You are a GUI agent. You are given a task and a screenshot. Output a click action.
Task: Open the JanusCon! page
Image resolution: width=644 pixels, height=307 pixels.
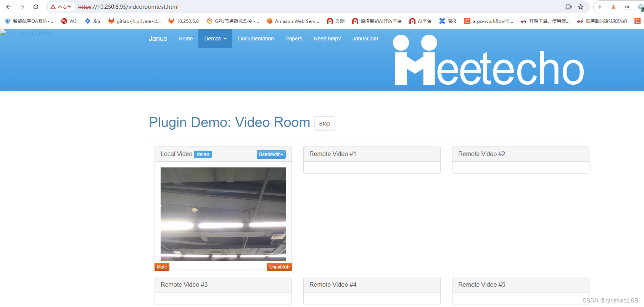(x=365, y=39)
